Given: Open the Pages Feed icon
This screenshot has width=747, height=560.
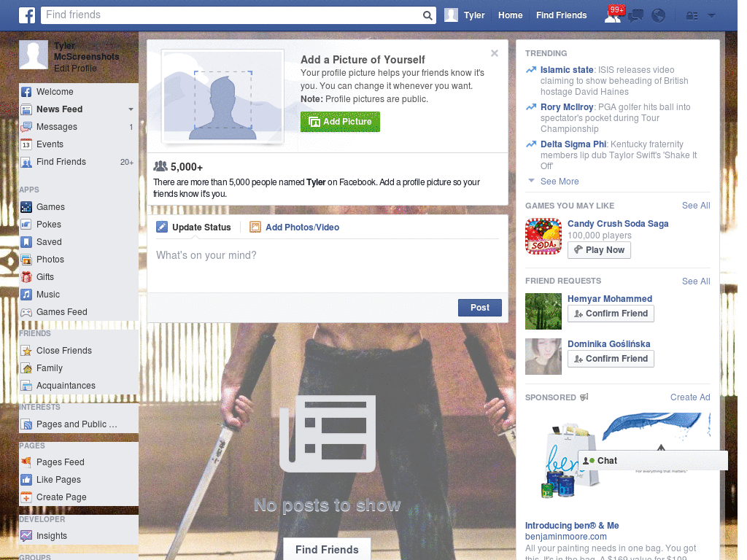Looking at the screenshot, I should pyautogui.click(x=26, y=462).
